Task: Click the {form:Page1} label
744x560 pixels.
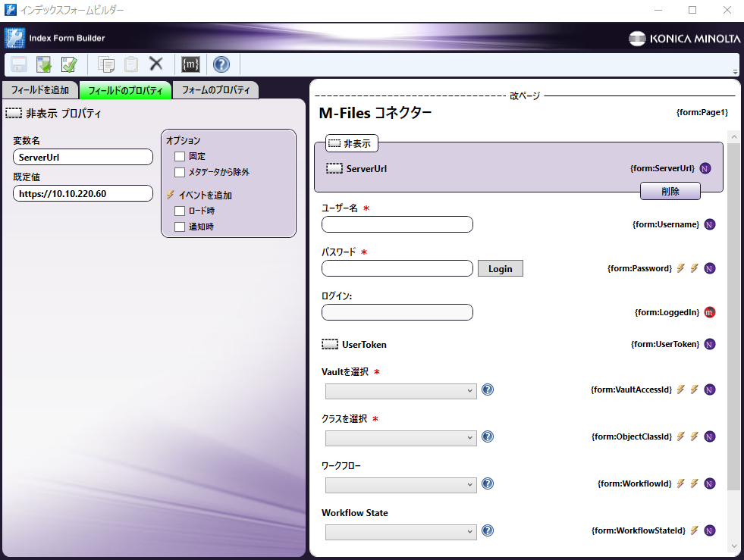Action: [x=702, y=112]
